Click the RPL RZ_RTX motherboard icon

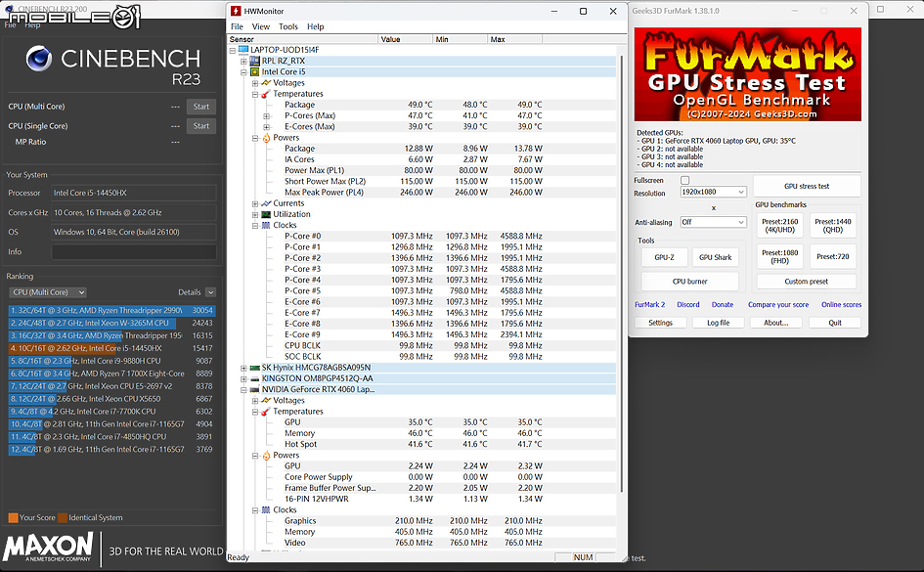tap(254, 62)
